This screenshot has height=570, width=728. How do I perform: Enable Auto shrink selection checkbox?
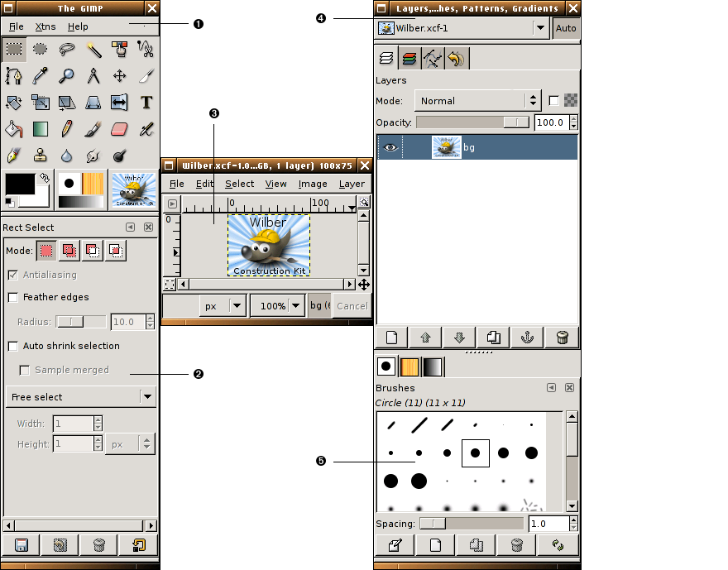click(x=12, y=346)
